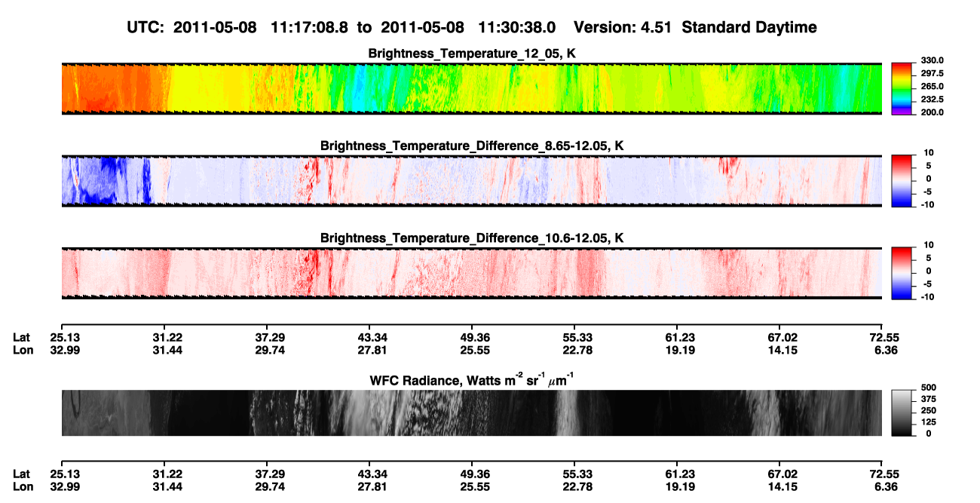This screenshot has width=980, height=503.
Task: Click the grayscale colorbar for WFC Radiance
Action: (902, 413)
